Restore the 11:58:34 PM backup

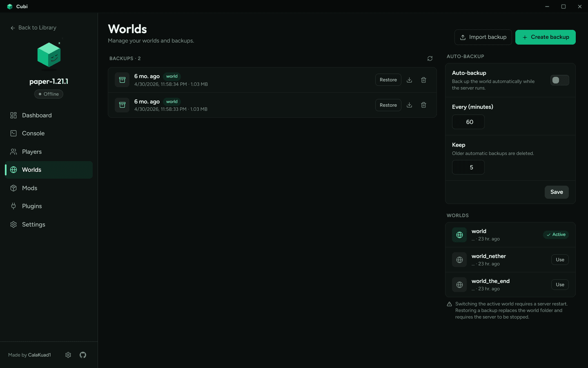click(x=388, y=80)
